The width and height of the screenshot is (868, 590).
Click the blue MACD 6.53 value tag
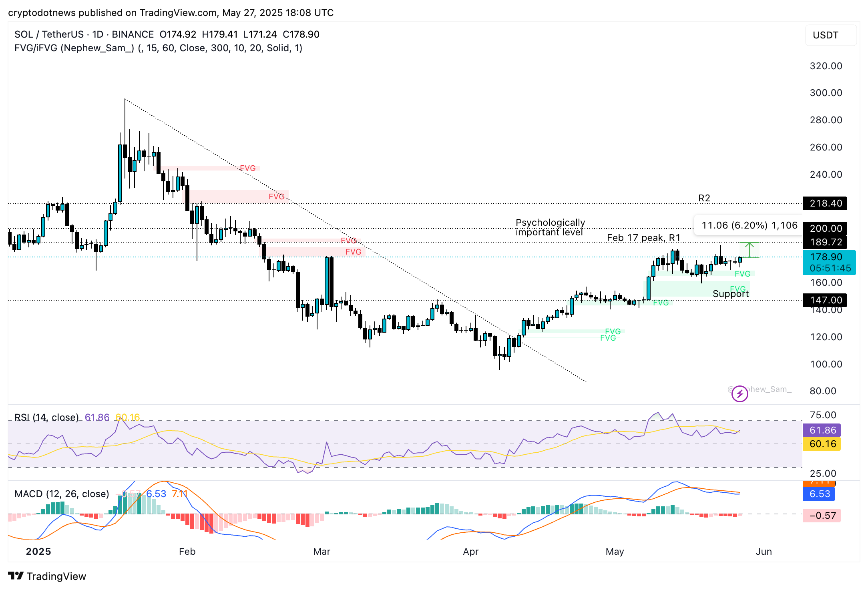click(819, 494)
